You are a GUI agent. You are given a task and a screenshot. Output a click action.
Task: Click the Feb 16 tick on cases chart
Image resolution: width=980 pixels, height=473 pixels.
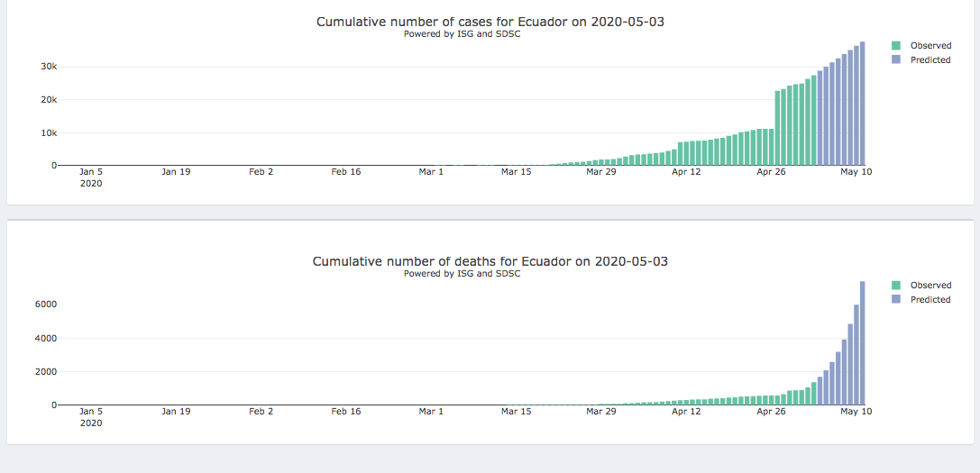[x=345, y=171]
